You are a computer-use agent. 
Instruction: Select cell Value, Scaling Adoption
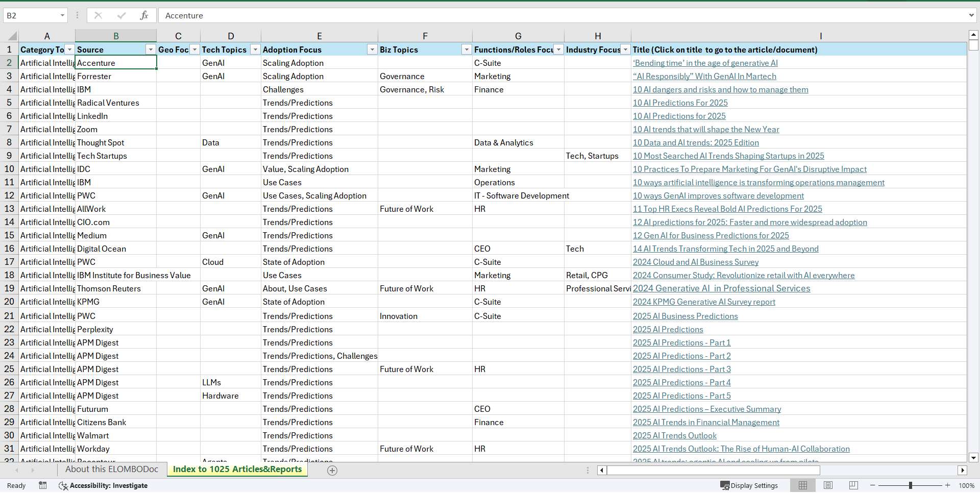(x=320, y=169)
